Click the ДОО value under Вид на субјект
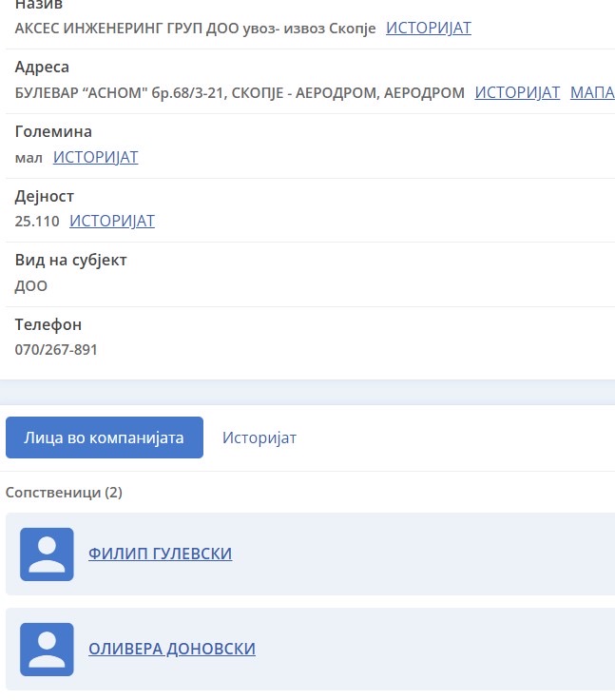This screenshot has height=700, width=615. [x=31, y=285]
